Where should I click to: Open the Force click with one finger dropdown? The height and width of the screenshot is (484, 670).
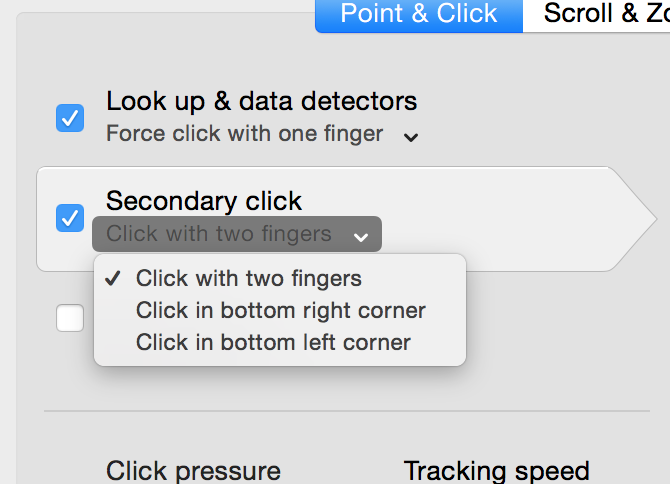click(245, 133)
